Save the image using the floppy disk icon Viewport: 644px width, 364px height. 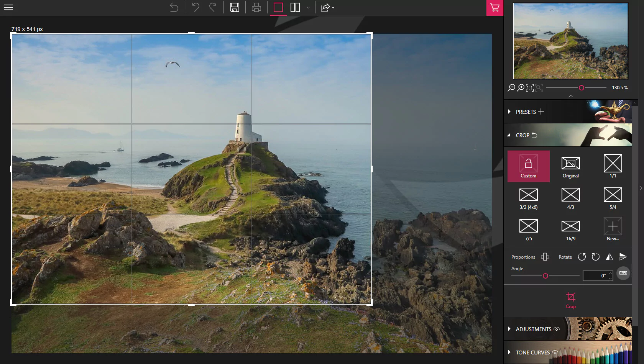point(235,7)
